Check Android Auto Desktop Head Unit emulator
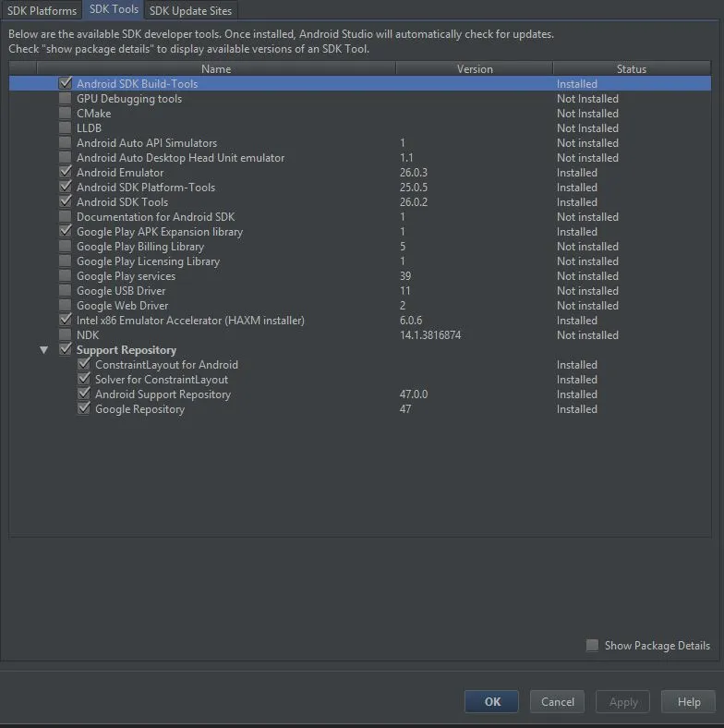Image resolution: width=724 pixels, height=728 pixels. coord(66,157)
